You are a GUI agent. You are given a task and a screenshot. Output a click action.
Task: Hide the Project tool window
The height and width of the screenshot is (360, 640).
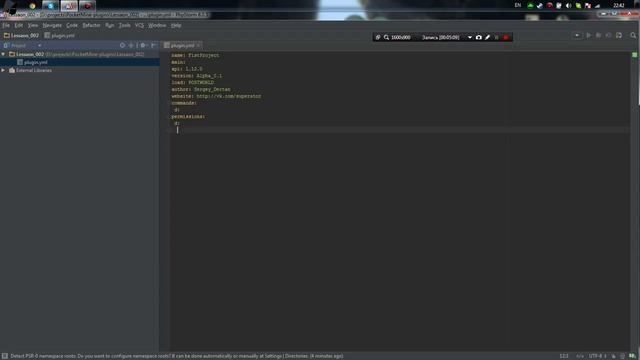(153, 45)
